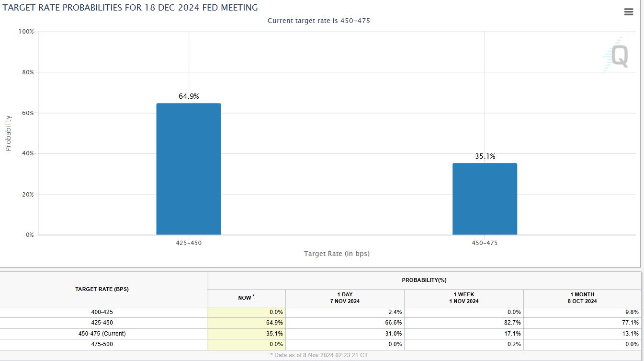Click the 35.1% data label above the bar
The width and height of the screenshot is (644, 361).
click(485, 156)
